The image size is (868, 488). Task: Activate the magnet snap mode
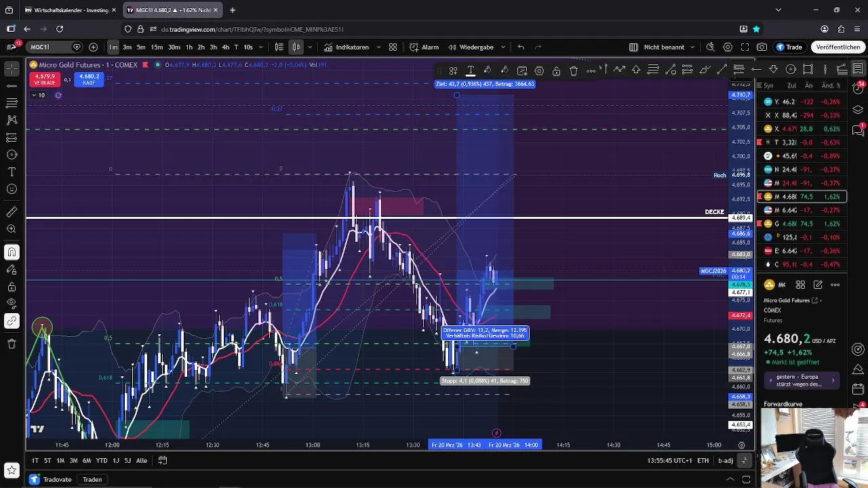coord(12,252)
